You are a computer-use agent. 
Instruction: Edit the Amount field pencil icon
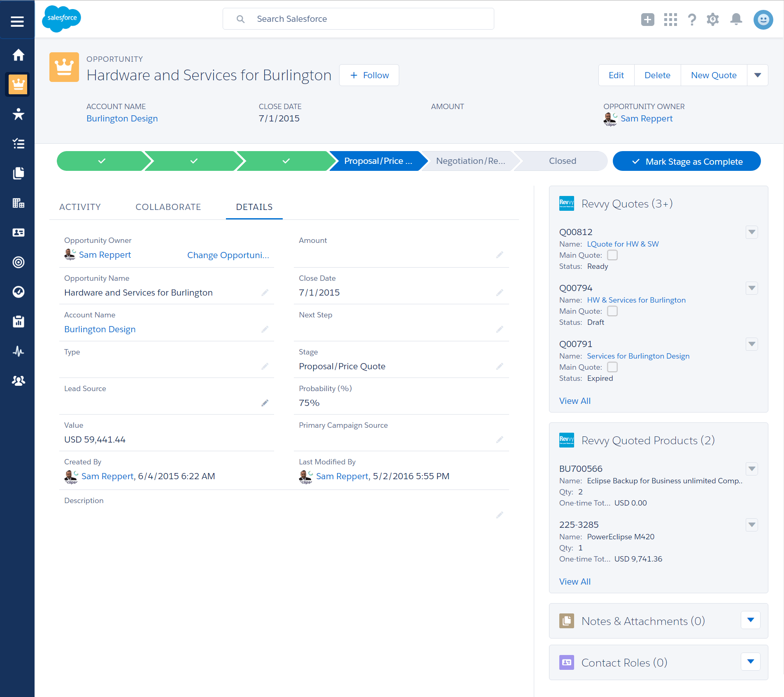(500, 255)
